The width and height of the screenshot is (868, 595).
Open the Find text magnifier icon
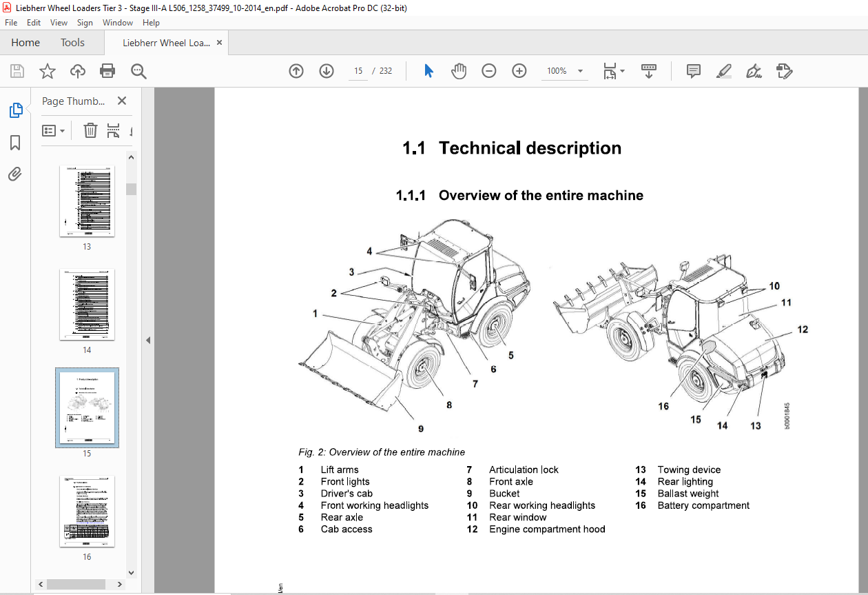(x=138, y=71)
